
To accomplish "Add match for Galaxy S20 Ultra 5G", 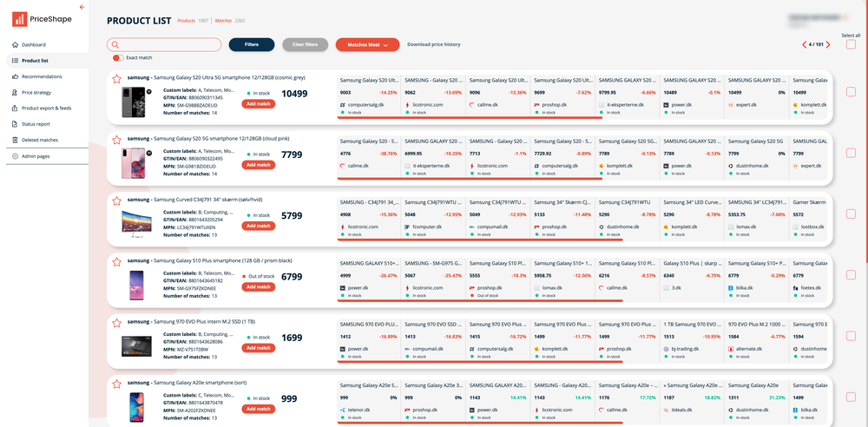I will point(259,103).
